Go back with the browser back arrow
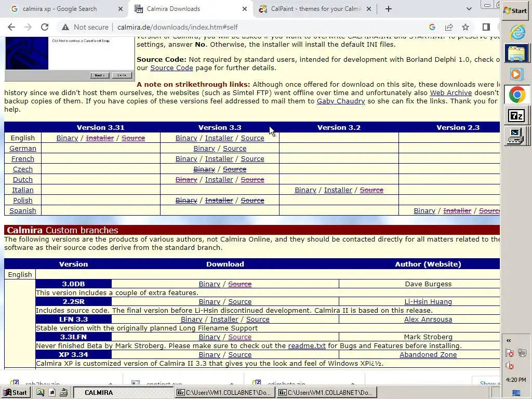 (x=11, y=27)
